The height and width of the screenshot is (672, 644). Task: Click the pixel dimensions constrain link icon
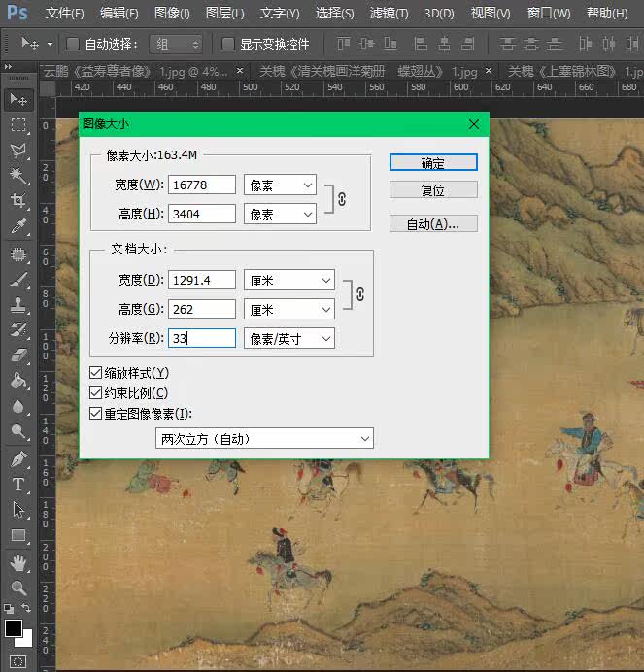342,199
